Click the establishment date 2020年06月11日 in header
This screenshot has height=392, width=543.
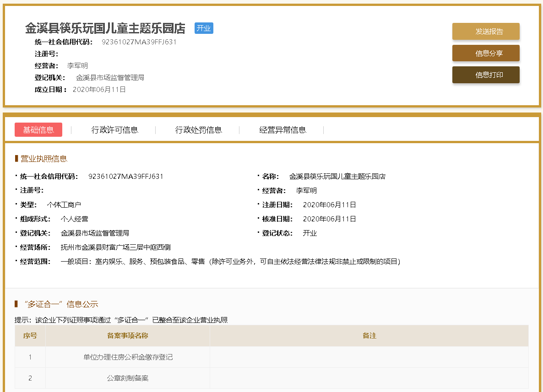(x=99, y=90)
